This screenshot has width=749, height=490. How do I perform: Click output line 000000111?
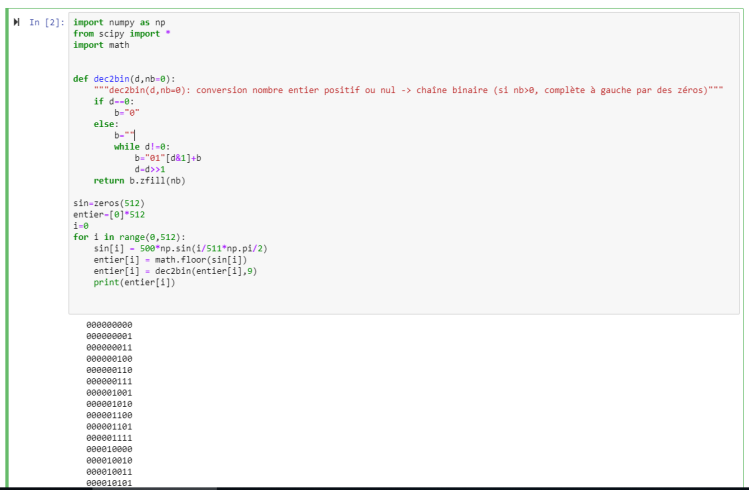point(109,382)
